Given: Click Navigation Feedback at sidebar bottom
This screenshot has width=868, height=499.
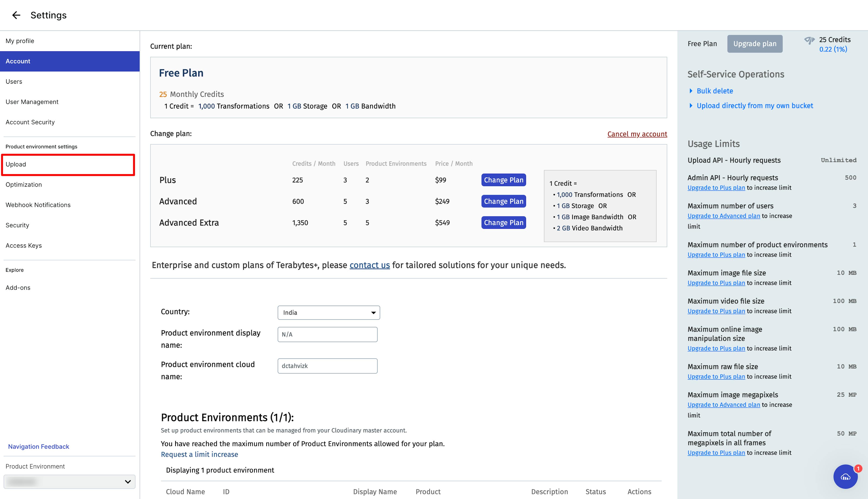Looking at the screenshot, I should coord(38,446).
